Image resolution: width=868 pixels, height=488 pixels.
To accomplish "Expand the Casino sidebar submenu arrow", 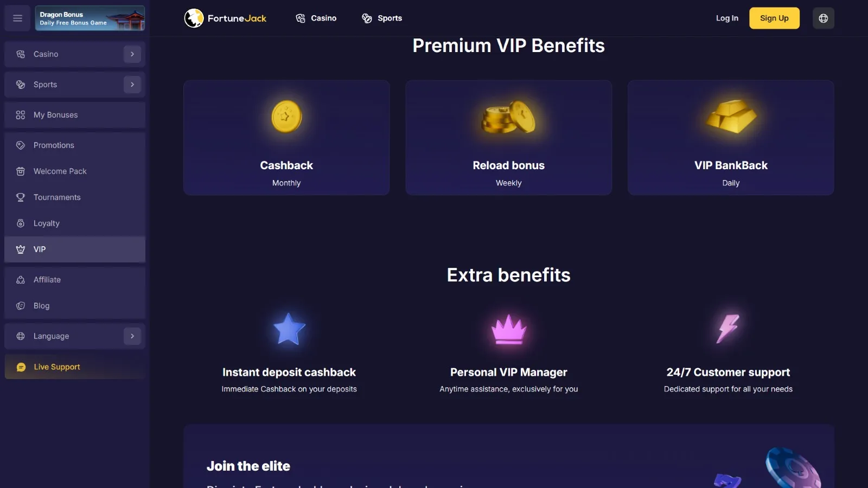I will pyautogui.click(x=132, y=54).
